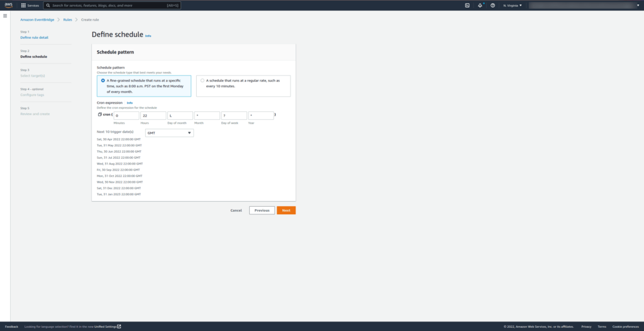The height and width of the screenshot is (331, 644).
Task: Open the help question mark icon
Action: [x=492, y=5]
